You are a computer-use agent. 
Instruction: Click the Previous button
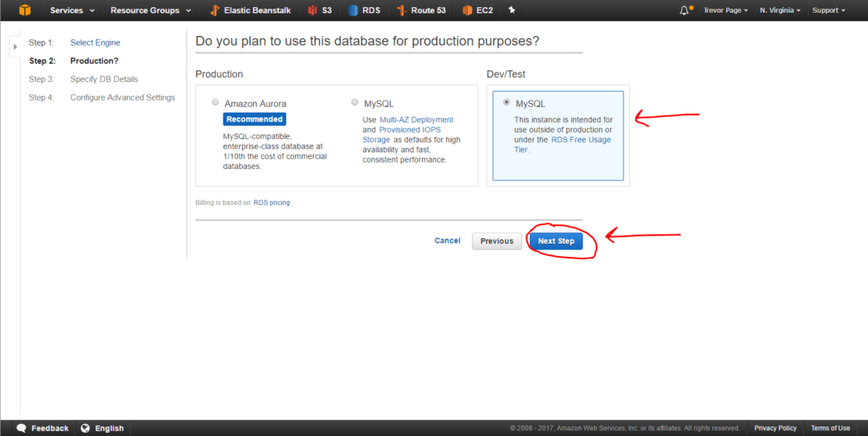pyautogui.click(x=497, y=241)
